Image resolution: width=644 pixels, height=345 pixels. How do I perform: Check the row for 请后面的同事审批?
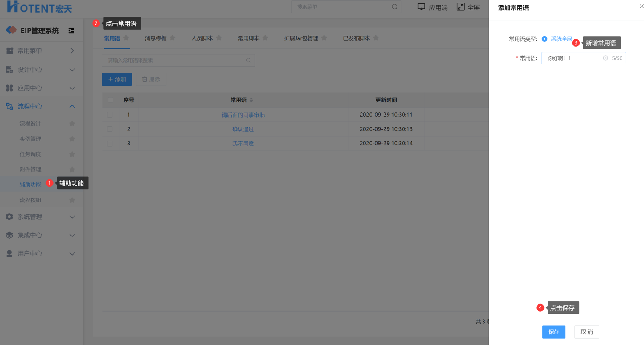pyautogui.click(x=110, y=115)
